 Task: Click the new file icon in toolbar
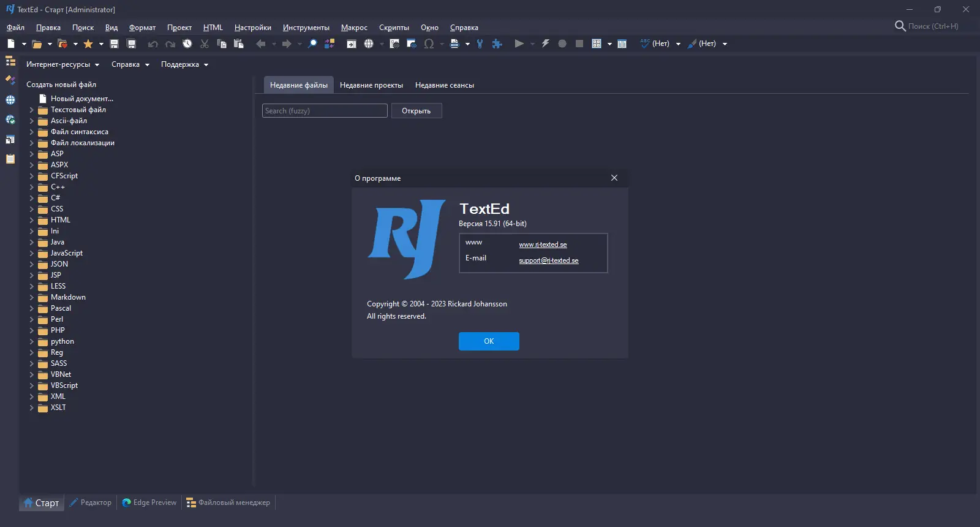11,44
